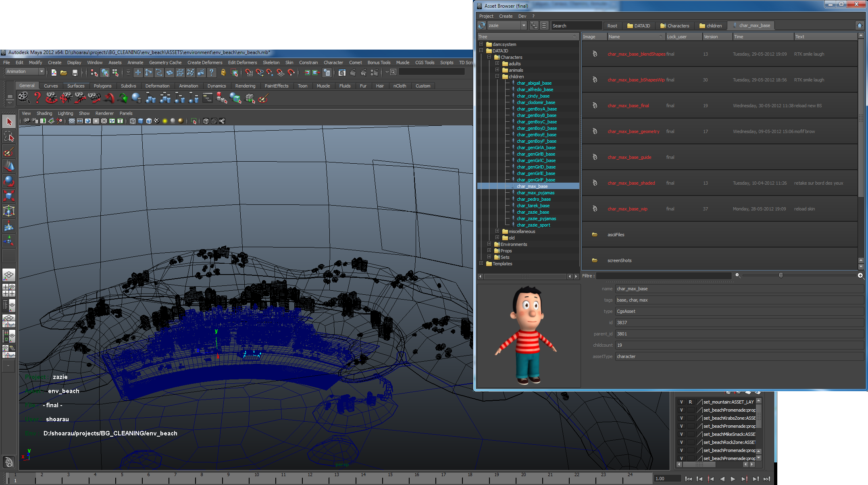Click the film reel shelf icon
The height and width of the screenshot is (485, 868).
pyautogui.click(x=23, y=98)
